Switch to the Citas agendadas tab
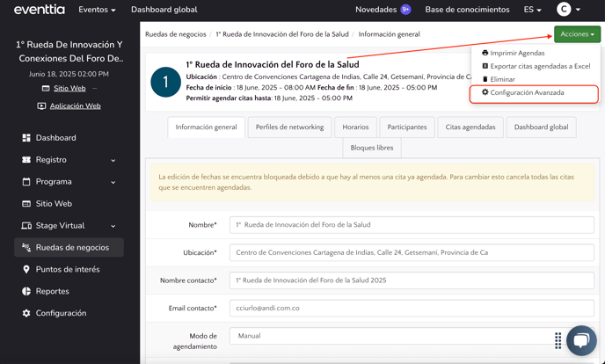This screenshot has width=605, height=364. pyautogui.click(x=470, y=127)
